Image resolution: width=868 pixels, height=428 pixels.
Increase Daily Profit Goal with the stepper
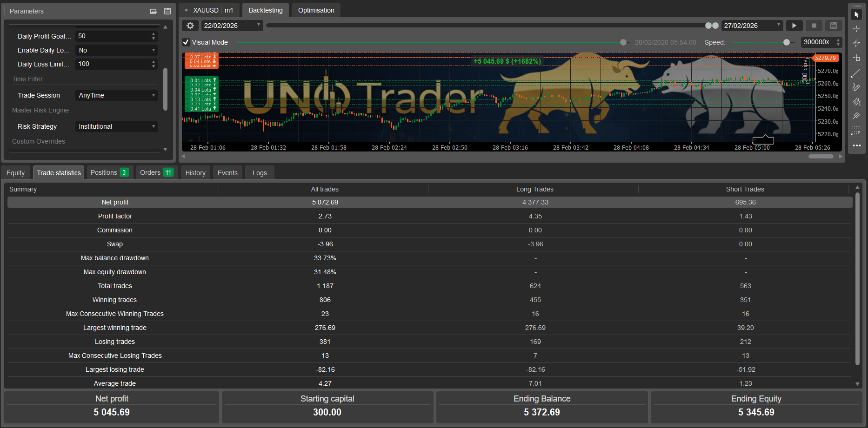[153, 33]
